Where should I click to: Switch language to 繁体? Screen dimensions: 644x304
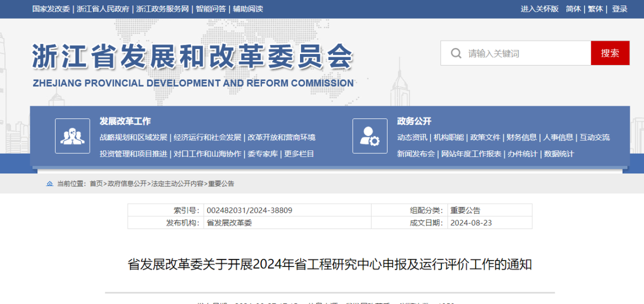point(596,9)
